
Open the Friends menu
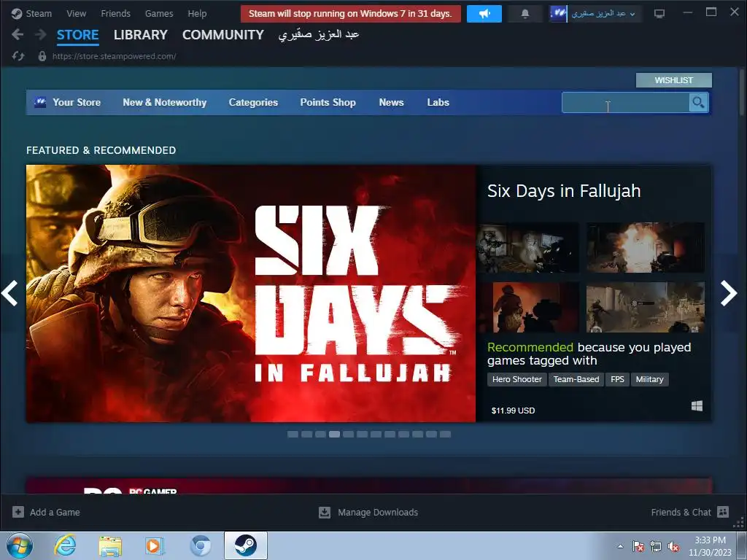click(115, 13)
